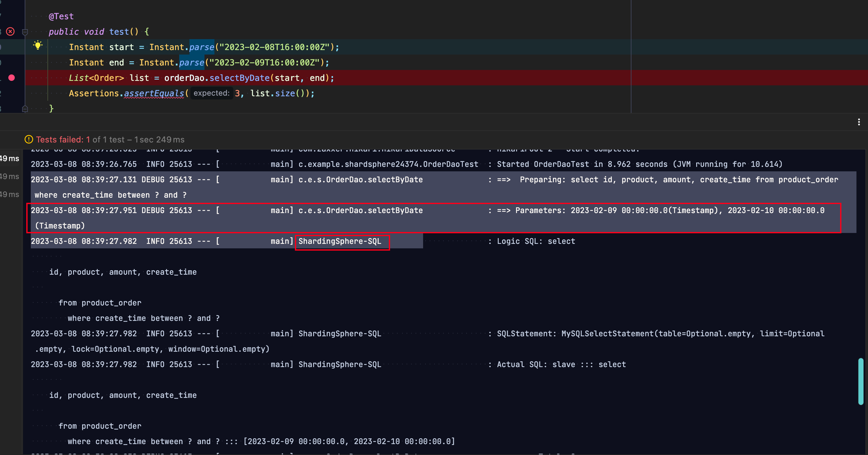This screenshot has height=455, width=868.
Task: Select the "expected:" parameter hint inlay
Action: [212, 93]
